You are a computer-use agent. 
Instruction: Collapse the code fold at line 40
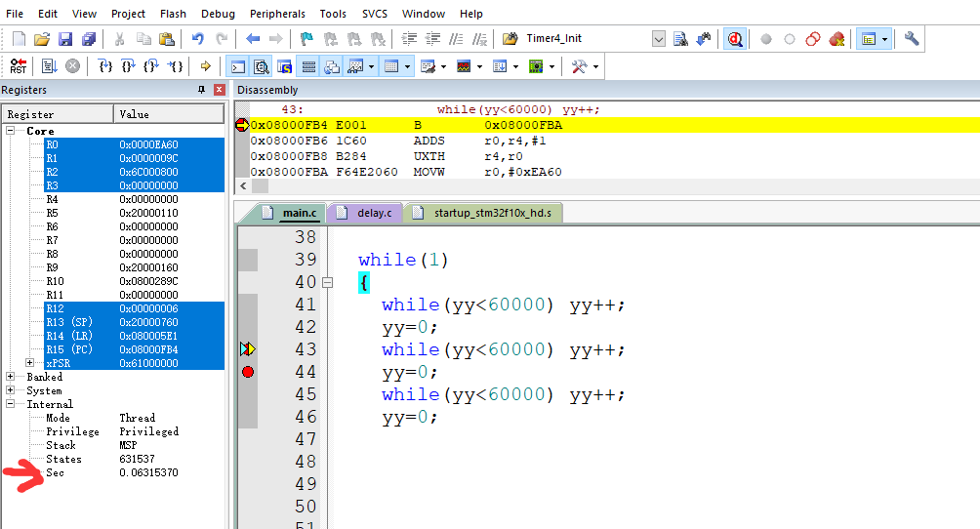click(x=328, y=282)
